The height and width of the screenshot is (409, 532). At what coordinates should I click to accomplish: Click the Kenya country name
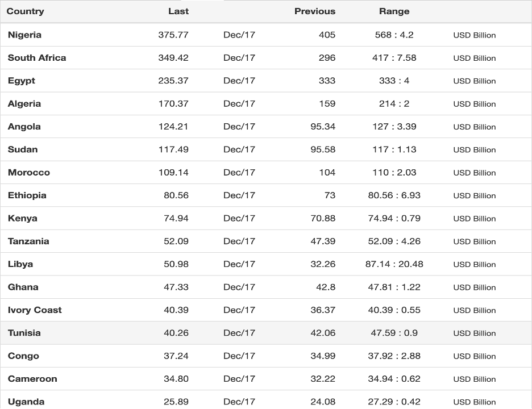click(22, 218)
